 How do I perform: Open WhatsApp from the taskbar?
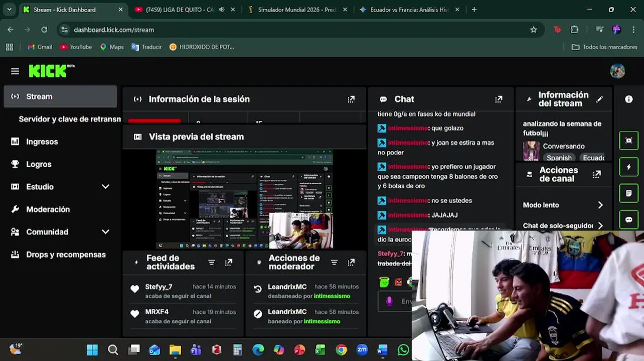click(403, 349)
